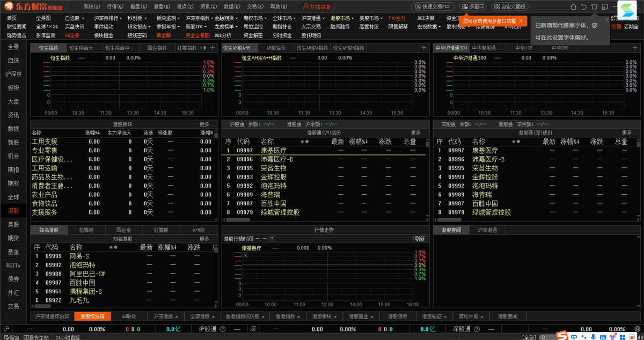Select 全景 in the left sidebar
644x340 pixels.
[x=13, y=47]
